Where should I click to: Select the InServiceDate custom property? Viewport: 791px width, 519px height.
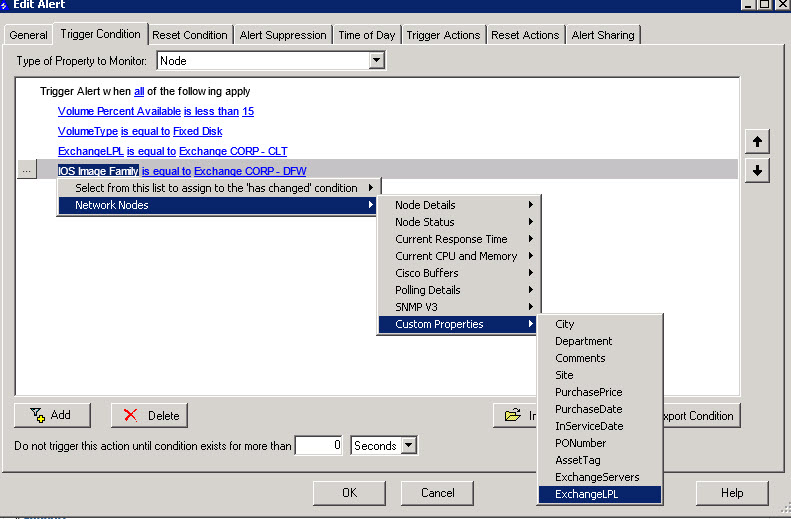point(600,426)
